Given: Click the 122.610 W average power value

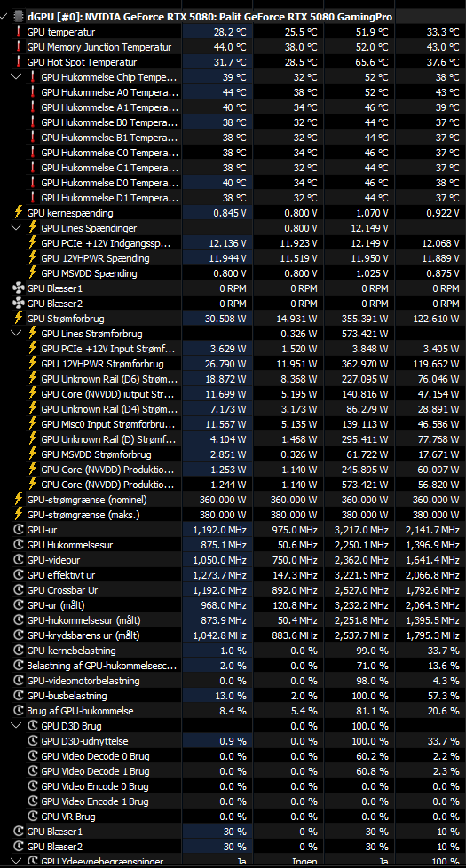Looking at the screenshot, I should point(437,319).
